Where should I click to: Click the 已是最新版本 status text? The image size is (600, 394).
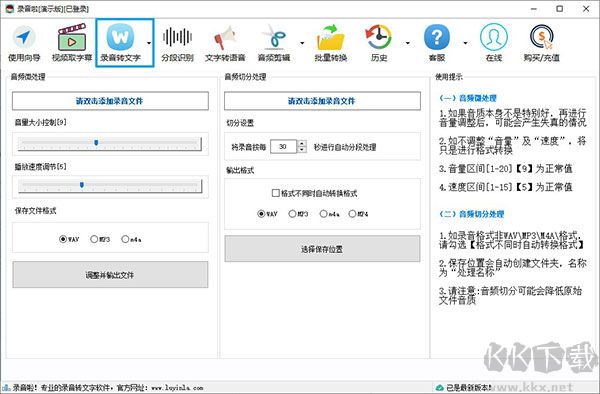(x=469, y=388)
